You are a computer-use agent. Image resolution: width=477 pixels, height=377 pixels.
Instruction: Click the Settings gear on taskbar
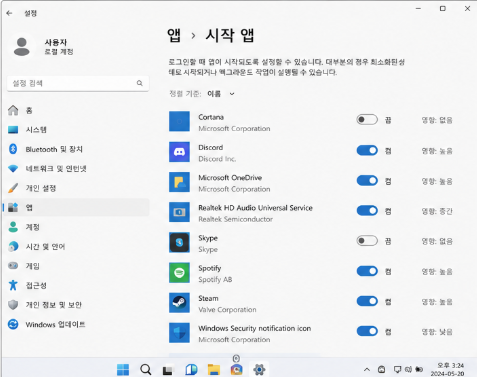click(259, 369)
